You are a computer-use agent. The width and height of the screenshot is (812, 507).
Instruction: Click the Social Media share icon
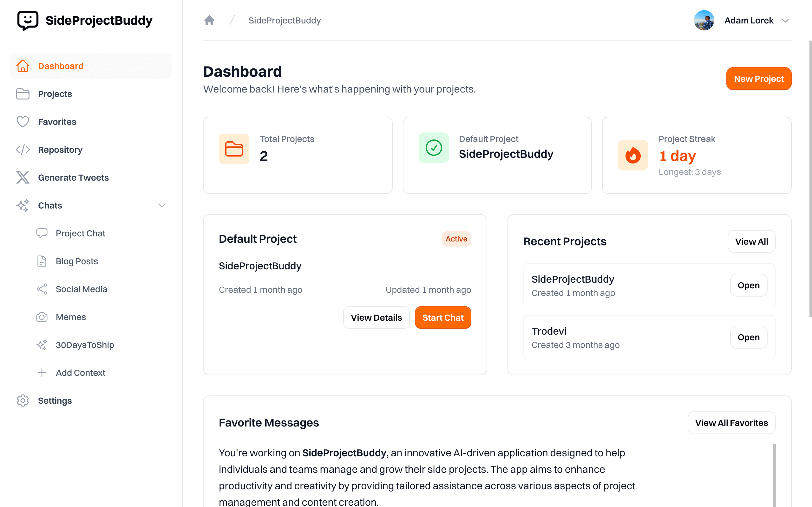[42, 289]
